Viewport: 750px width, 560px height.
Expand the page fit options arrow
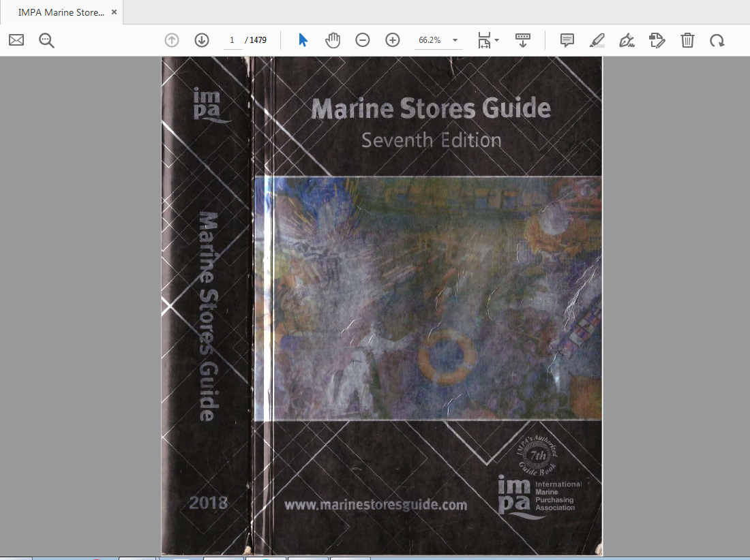[496, 40]
